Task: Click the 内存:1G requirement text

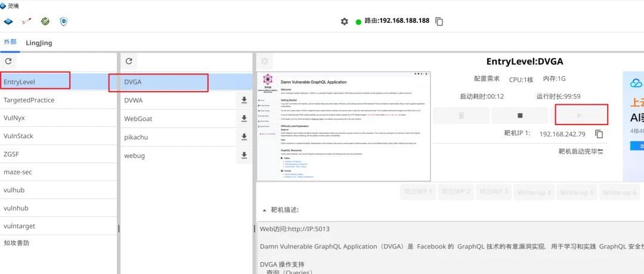Action: (554, 79)
